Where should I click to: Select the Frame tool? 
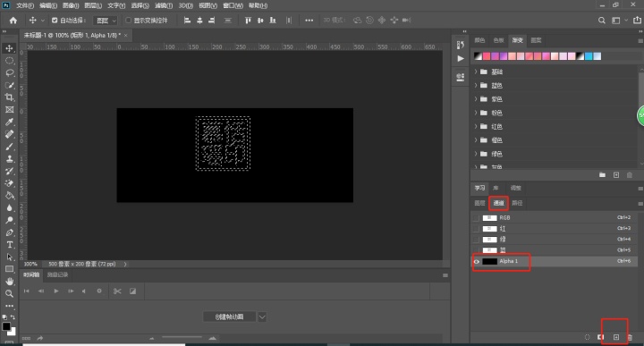[x=9, y=110]
